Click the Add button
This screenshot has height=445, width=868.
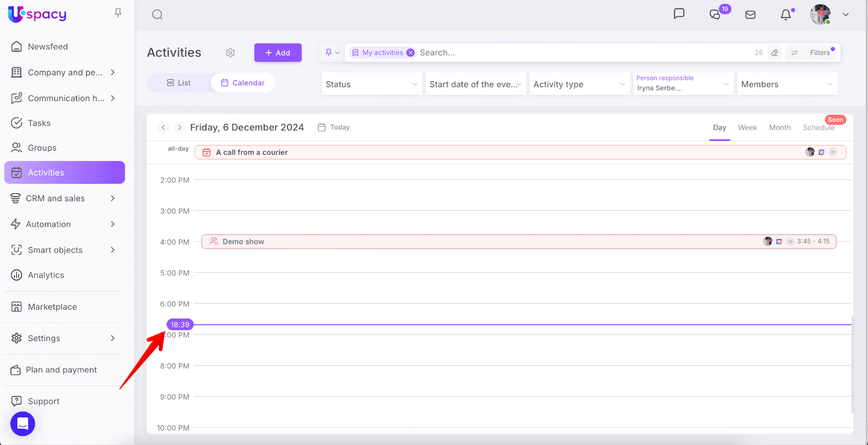[278, 53]
